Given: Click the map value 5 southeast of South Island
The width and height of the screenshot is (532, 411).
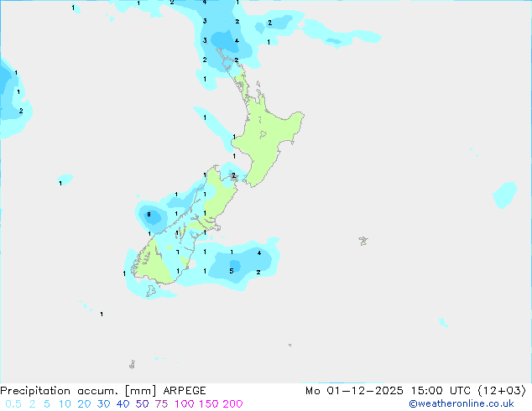Looking at the screenshot, I should [x=232, y=271].
